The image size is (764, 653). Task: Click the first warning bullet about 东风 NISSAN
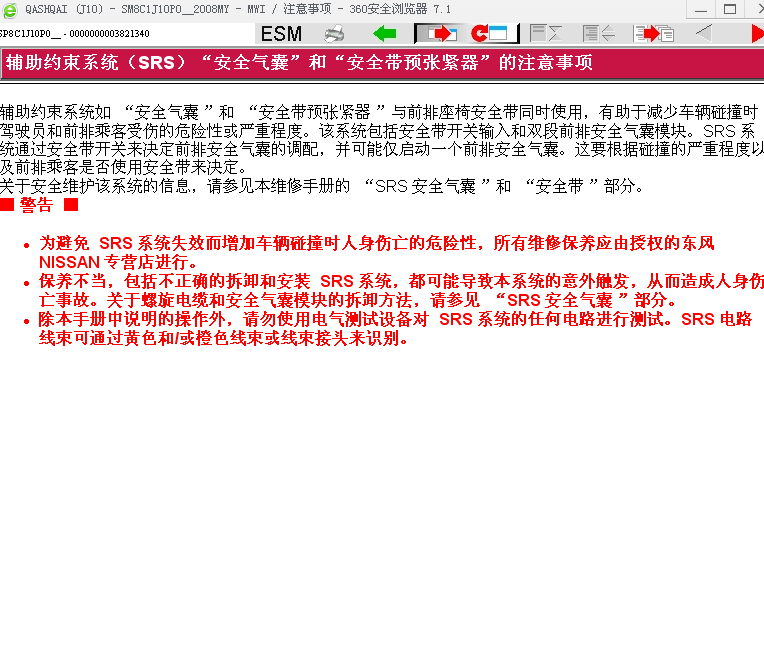click(x=376, y=252)
